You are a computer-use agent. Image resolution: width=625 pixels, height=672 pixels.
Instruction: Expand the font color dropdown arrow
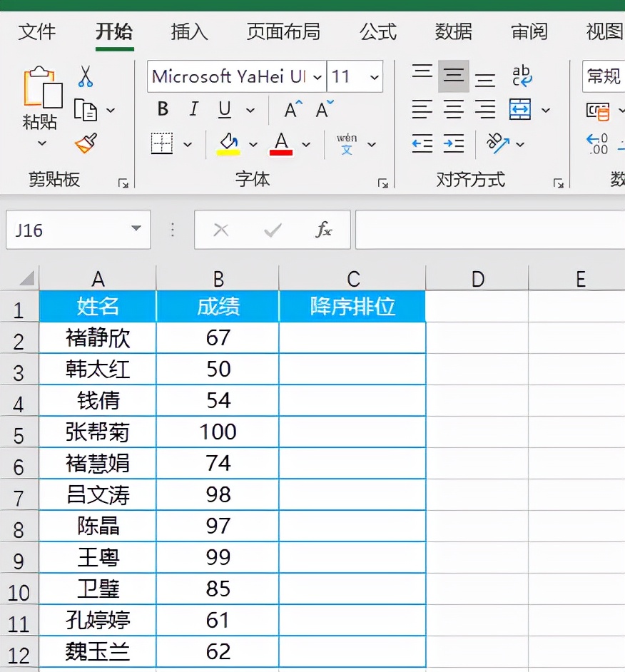point(306,144)
